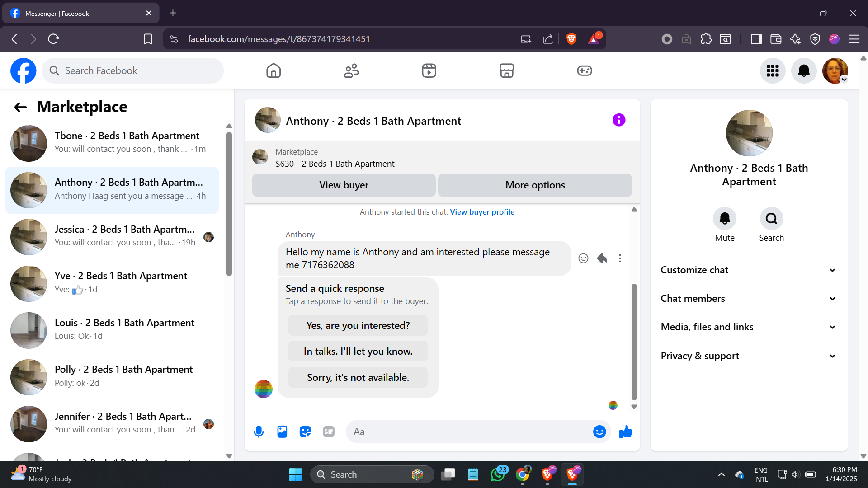The width and height of the screenshot is (868, 488).
Task: Attach a photo with the image icon
Action: [x=282, y=432]
